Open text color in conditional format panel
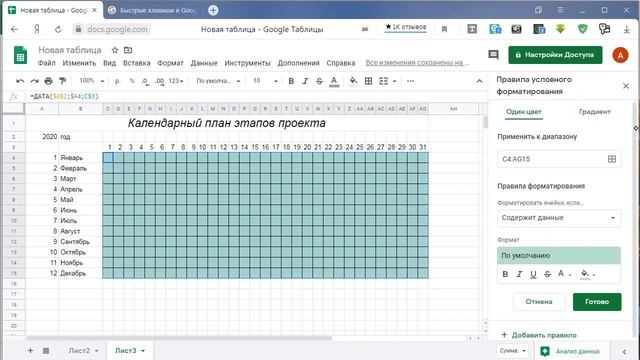The width and height of the screenshot is (640, 360). point(563,274)
